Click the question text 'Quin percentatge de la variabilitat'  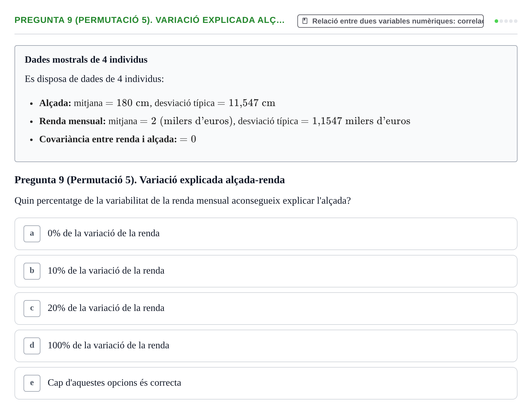pos(182,201)
